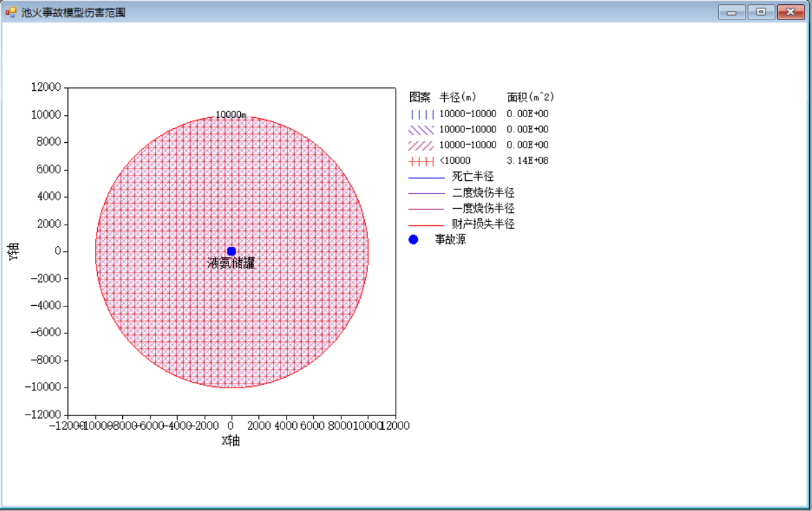Click 0.00E+00 in the blue vertical-line row

(x=527, y=114)
